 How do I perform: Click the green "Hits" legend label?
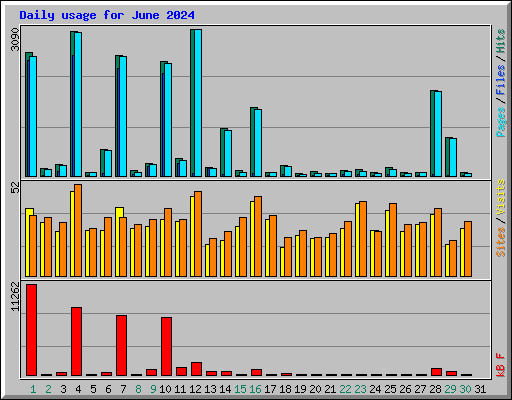pos(500,41)
